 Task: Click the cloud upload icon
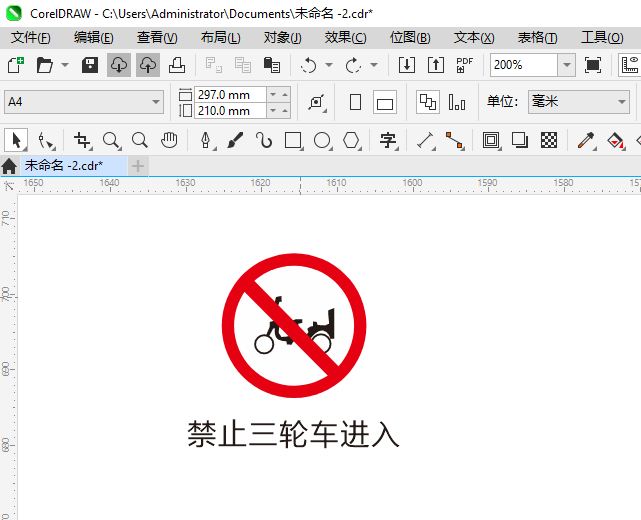point(148,65)
